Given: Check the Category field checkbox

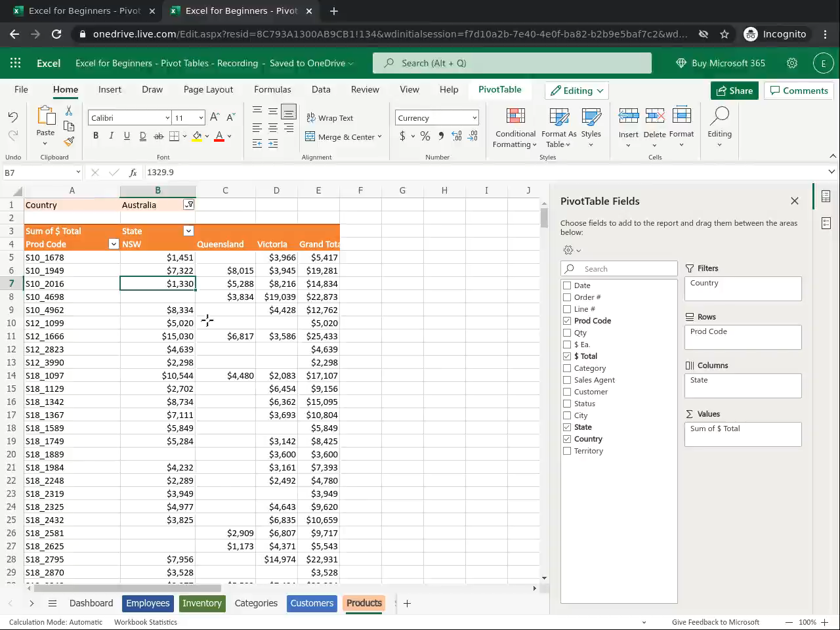Looking at the screenshot, I should click(567, 368).
